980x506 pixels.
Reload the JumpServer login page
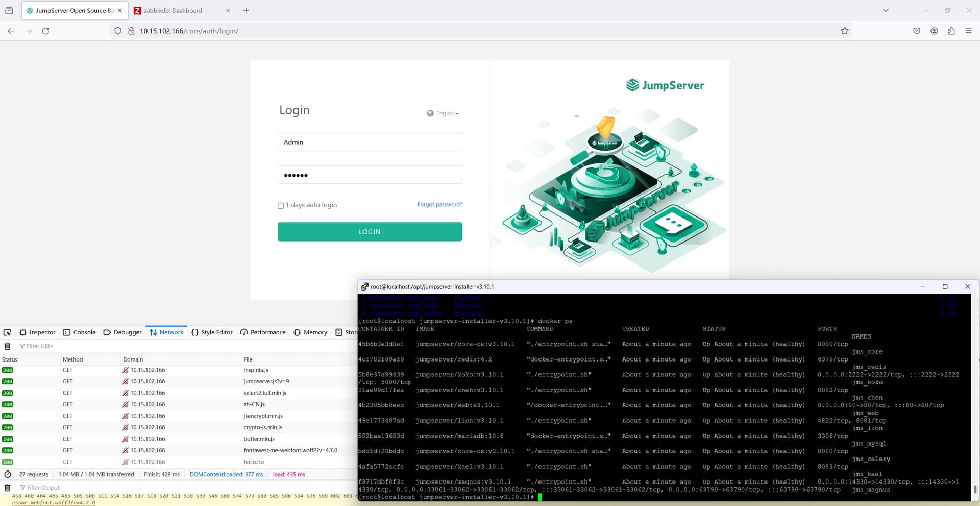[45, 31]
